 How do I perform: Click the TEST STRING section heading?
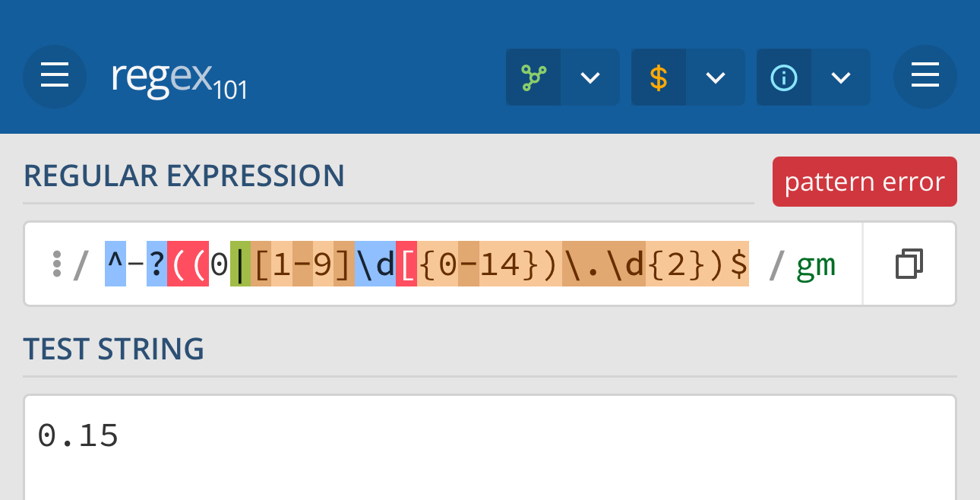[x=114, y=349]
